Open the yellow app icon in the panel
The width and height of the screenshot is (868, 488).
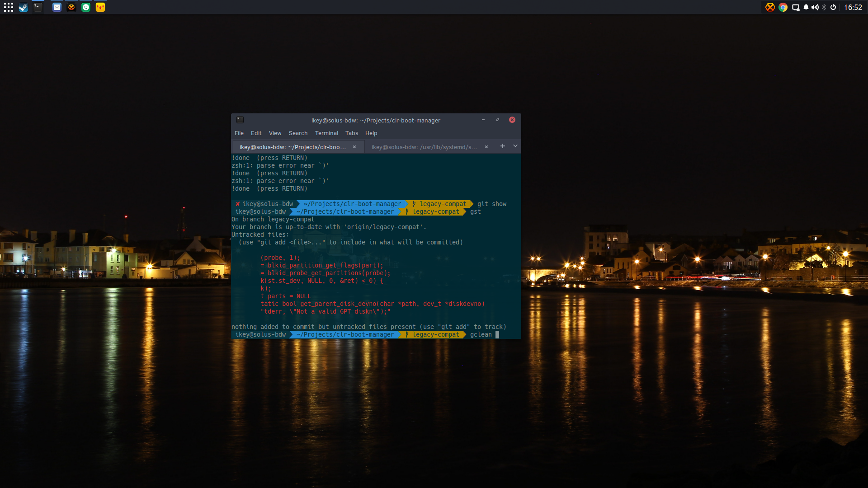pos(100,7)
